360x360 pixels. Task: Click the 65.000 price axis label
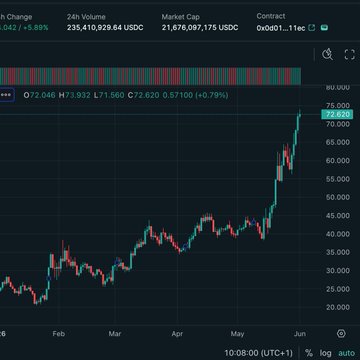click(x=338, y=142)
